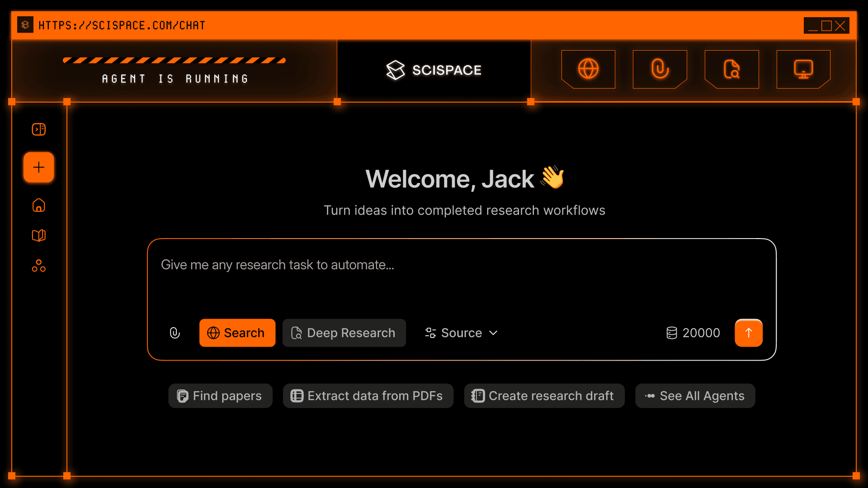Click the monitor icon in the top header
The image size is (868, 488).
pyautogui.click(x=803, y=69)
